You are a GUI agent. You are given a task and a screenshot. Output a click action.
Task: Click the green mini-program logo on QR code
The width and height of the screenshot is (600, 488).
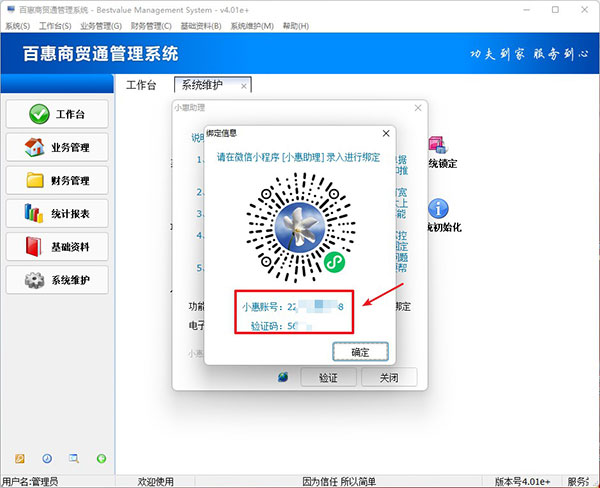(x=334, y=263)
